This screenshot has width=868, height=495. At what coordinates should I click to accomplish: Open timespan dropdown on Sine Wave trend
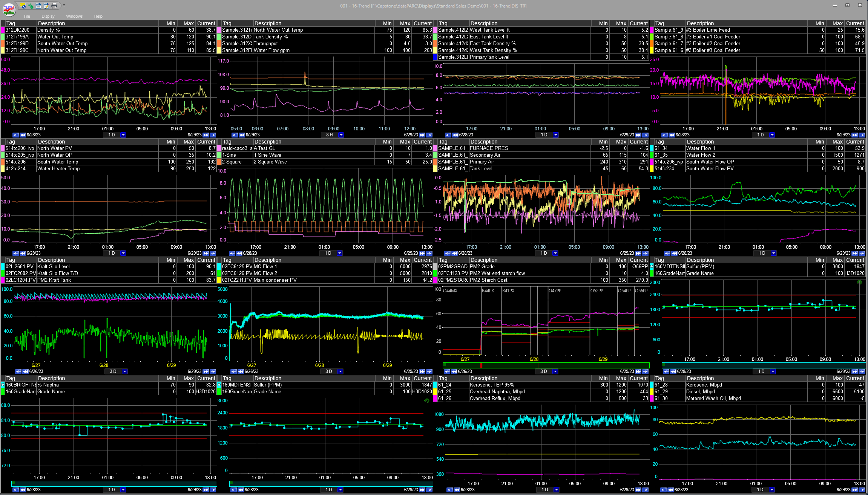pyautogui.click(x=340, y=253)
